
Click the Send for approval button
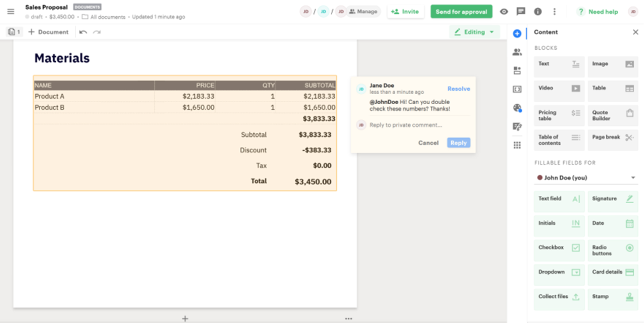[461, 11]
